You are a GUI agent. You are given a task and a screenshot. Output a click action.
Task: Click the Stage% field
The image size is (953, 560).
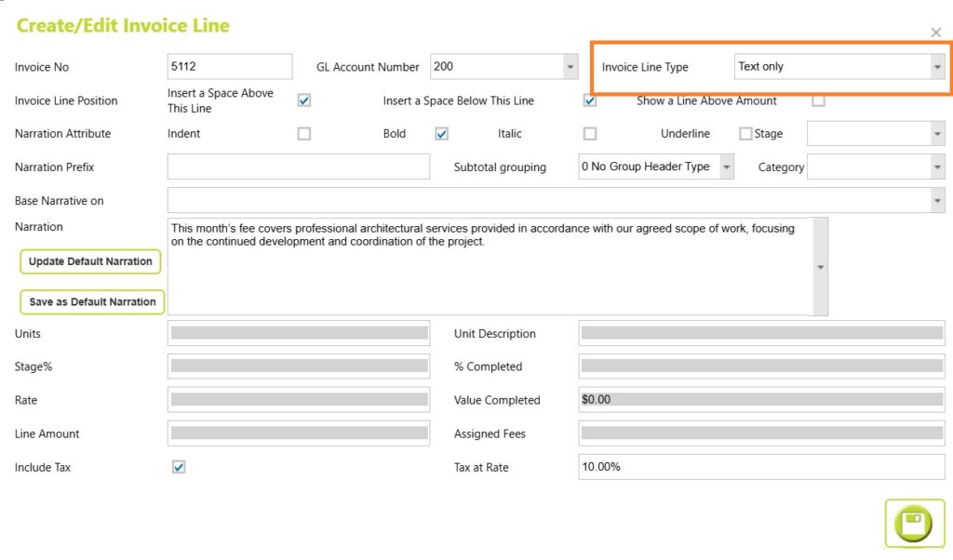coord(299,367)
